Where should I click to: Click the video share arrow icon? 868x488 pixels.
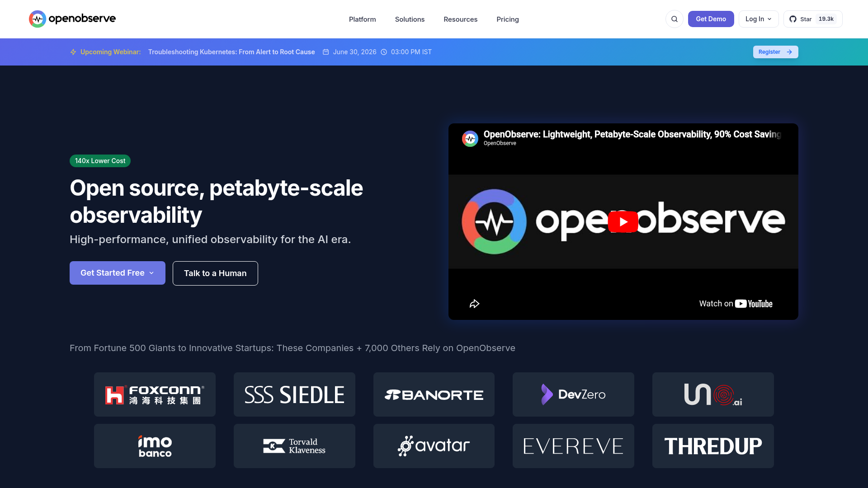click(x=474, y=304)
